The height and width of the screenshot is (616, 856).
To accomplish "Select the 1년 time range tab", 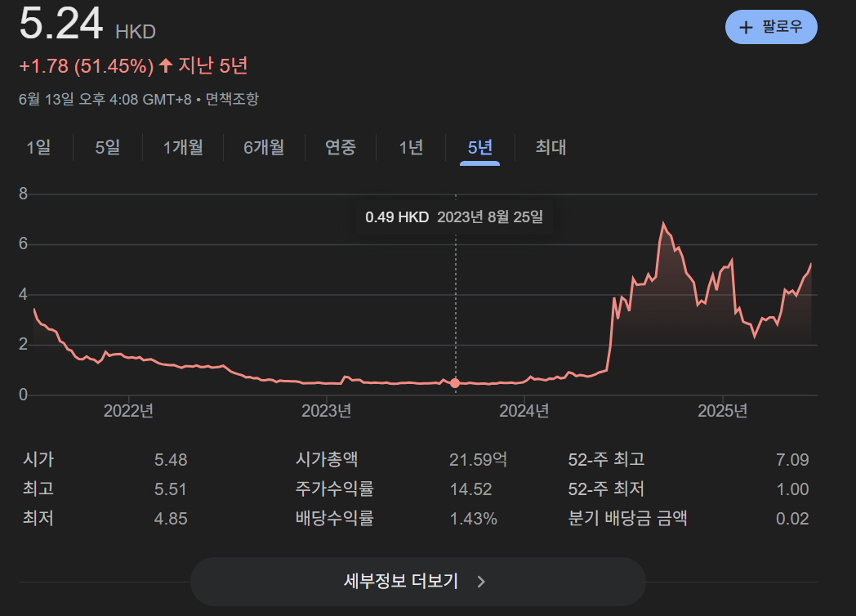I will tap(411, 147).
